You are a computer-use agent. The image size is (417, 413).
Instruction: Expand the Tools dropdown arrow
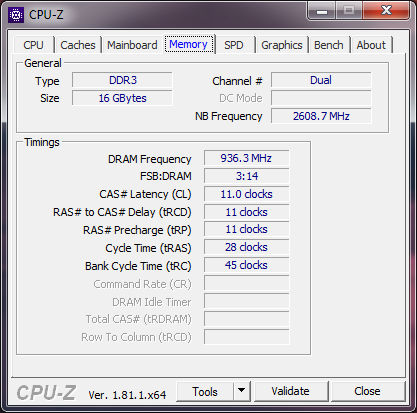coord(242,392)
